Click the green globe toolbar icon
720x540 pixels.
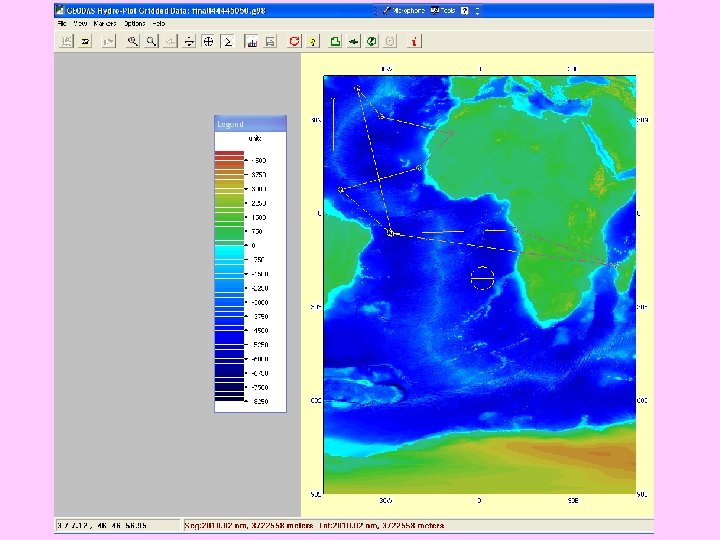coord(372,42)
